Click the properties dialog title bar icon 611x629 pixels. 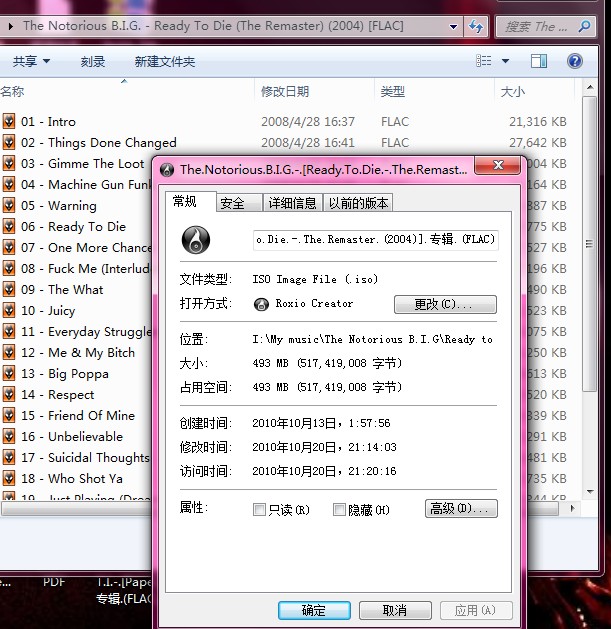(167, 170)
